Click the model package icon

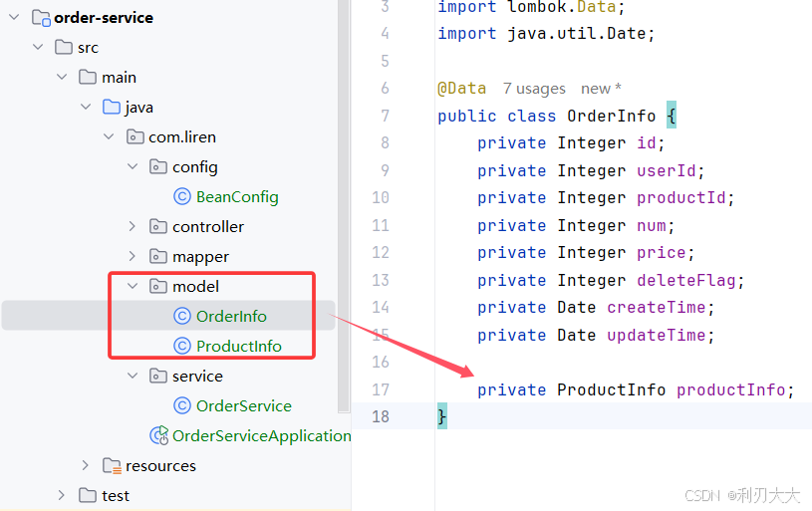tap(158, 286)
